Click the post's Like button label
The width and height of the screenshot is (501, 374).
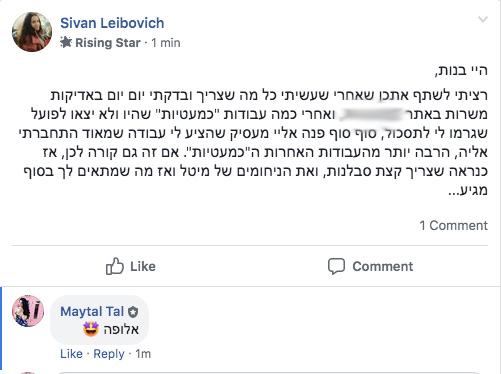click(143, 266)
